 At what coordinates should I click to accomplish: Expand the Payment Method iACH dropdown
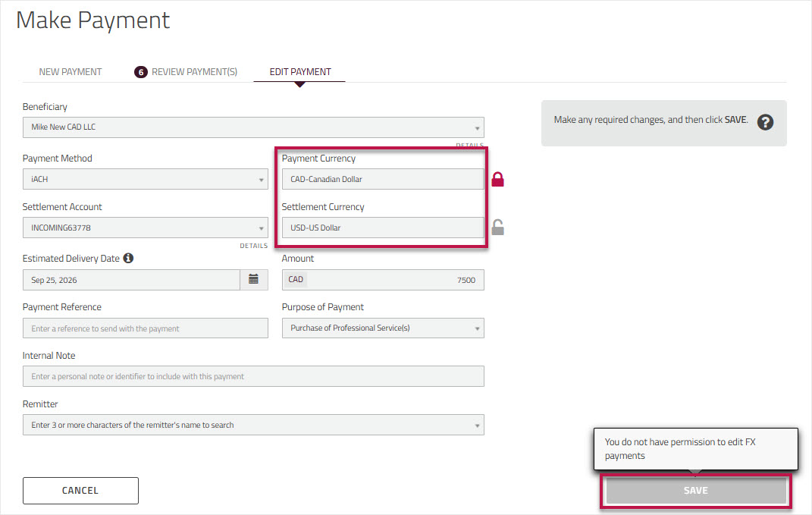(x=146, y=179)
